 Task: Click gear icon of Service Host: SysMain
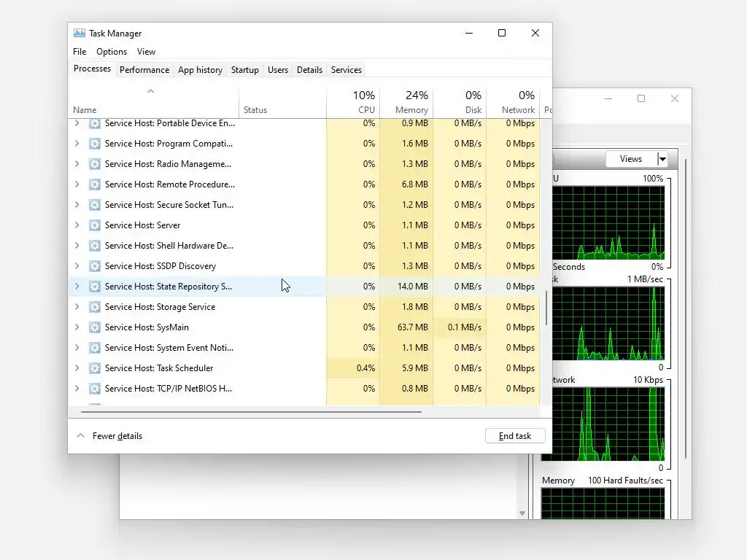pos(94,327)
